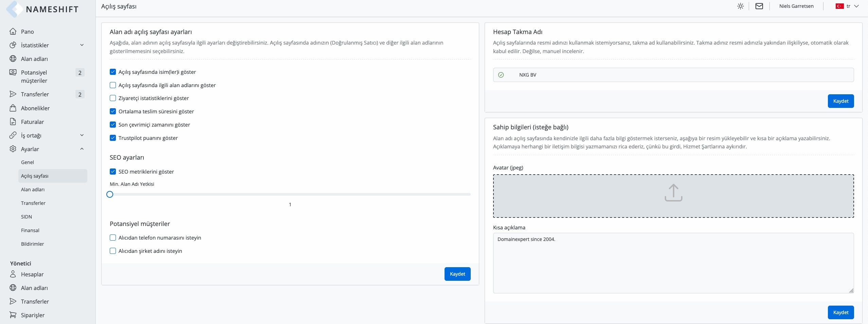Click Kaydet in Hesap Takma Adı card
Viewport: 868px width, 324px height.
(840, 101)
